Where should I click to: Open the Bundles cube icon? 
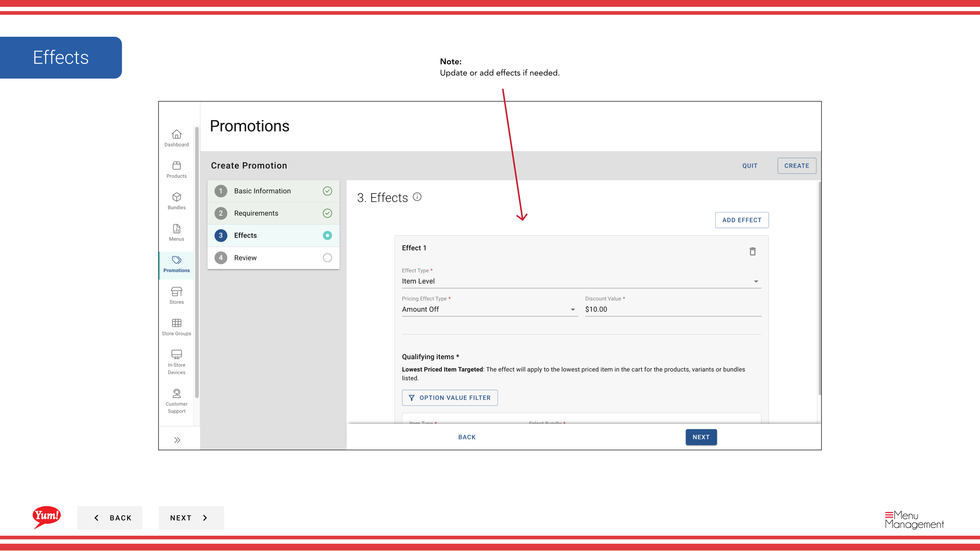click(177, 197)
